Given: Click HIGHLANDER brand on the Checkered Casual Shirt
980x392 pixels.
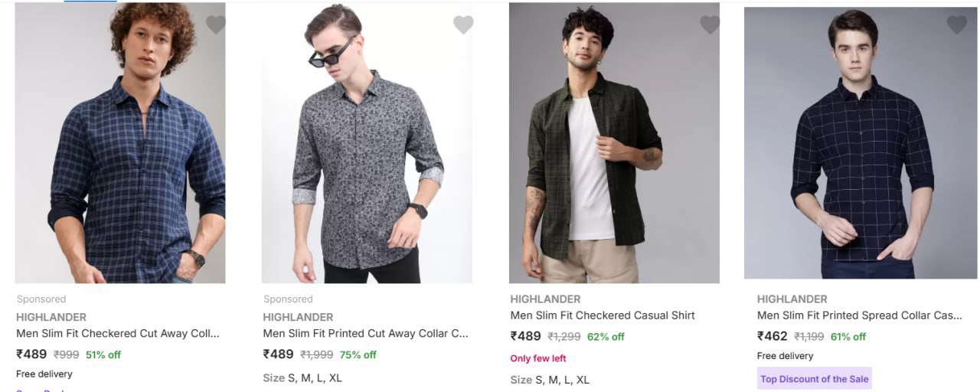Looking at the screenshot, I should tap(545, 299).
